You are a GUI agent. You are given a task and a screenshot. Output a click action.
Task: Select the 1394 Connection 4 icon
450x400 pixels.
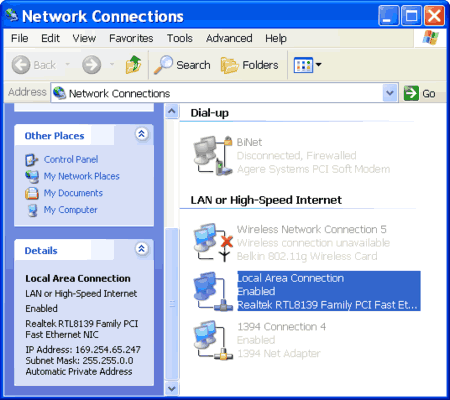pyautogui.click(x=213, y=340)
